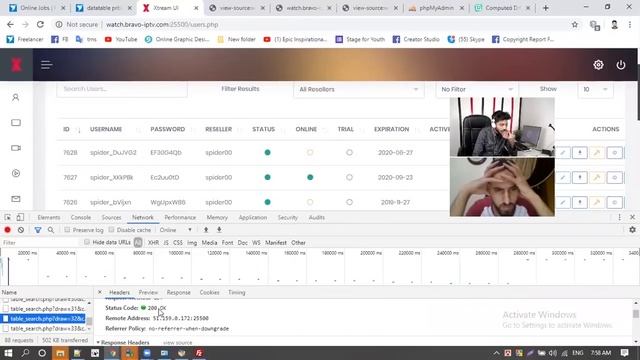Toggle the JS request type filter
Screen dimensions: 640x360
[x=166, y=242]
